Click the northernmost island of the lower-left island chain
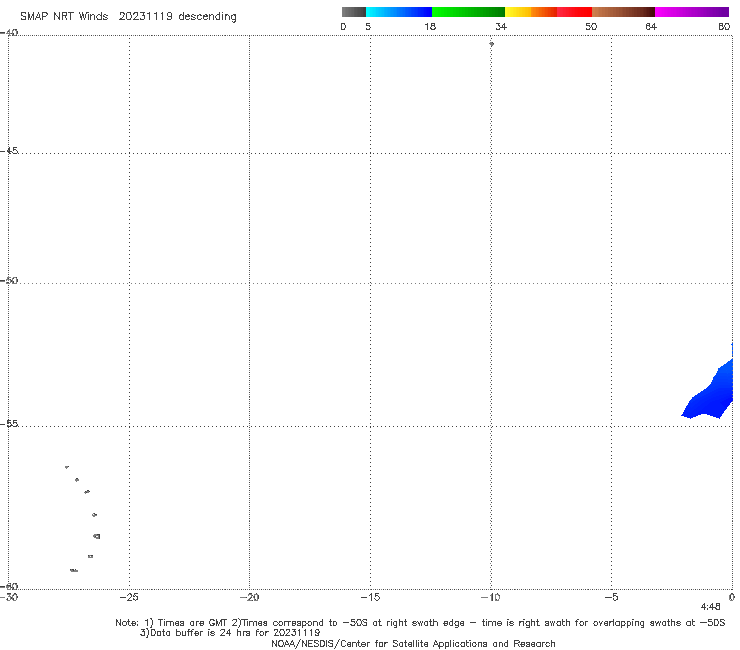 pyautogui.click(x=67, y=467)
